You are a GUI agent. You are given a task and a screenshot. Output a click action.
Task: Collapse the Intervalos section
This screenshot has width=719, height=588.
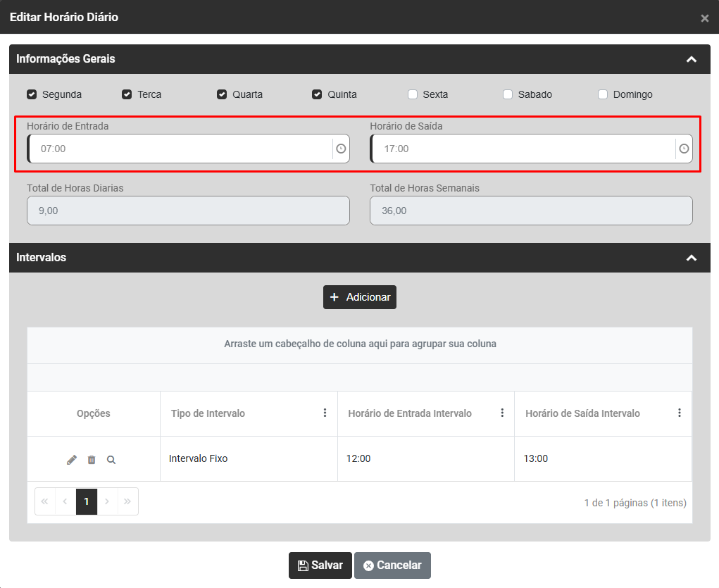coord(692,258)
